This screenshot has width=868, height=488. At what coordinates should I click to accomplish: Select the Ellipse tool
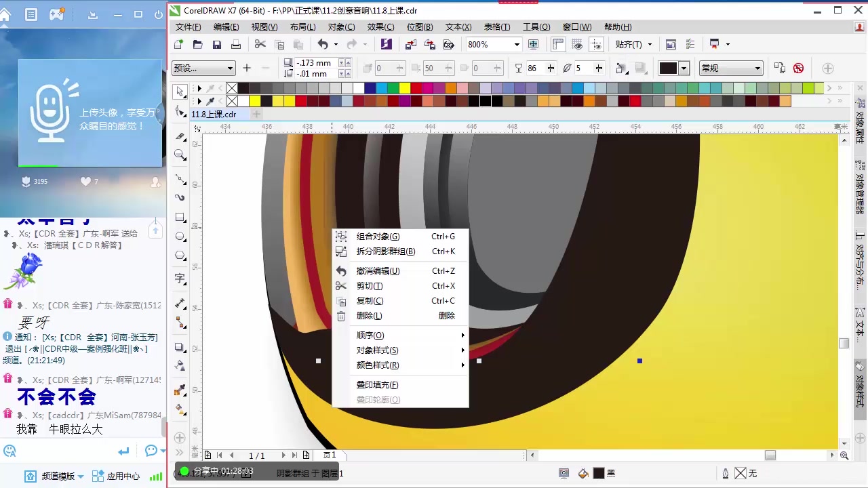tap(180, 237)
